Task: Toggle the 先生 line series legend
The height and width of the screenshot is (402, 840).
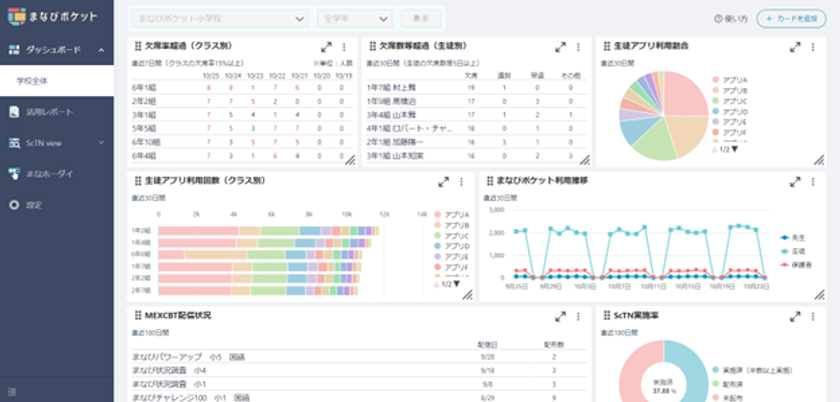Action: pyautogui.click(x=793, y=237)
